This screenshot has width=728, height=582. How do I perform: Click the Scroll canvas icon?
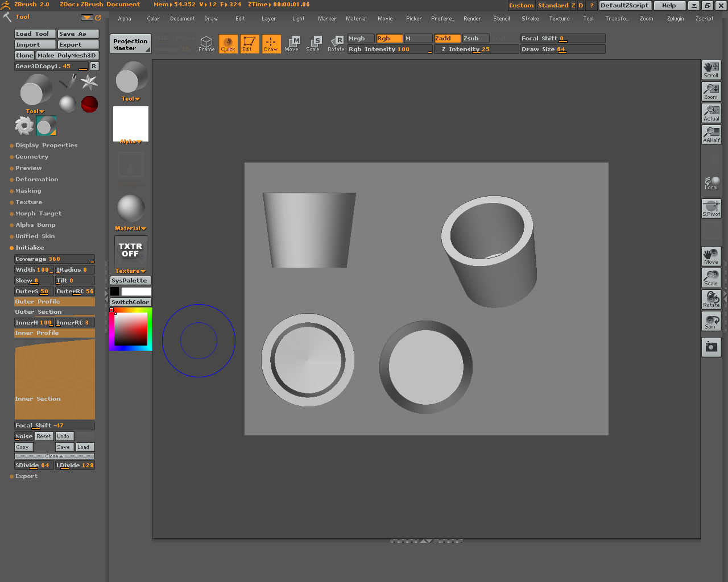(x=711, y=69)
